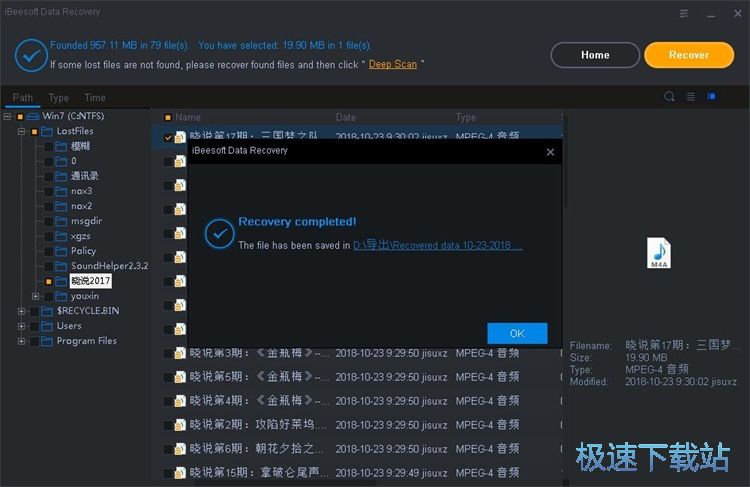Sort by the Name column header
The width and height of the screenshot is (750, 487).
point(188,117)
